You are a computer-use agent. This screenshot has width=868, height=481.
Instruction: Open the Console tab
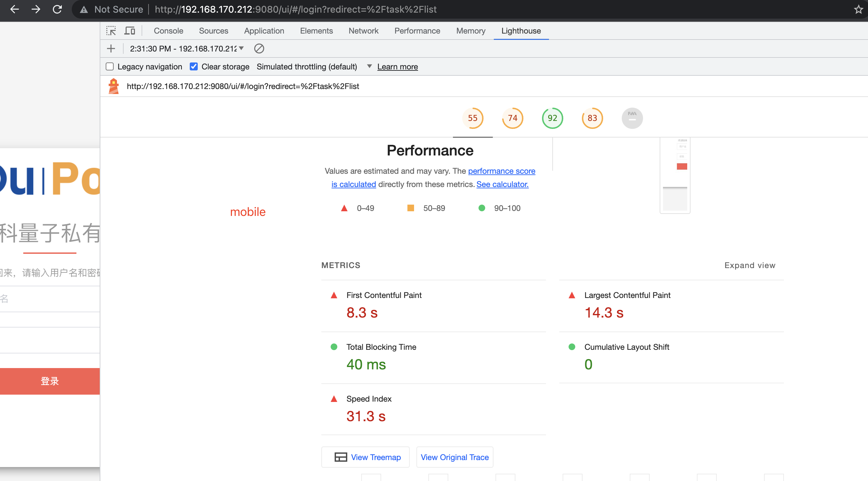(168, 31)
